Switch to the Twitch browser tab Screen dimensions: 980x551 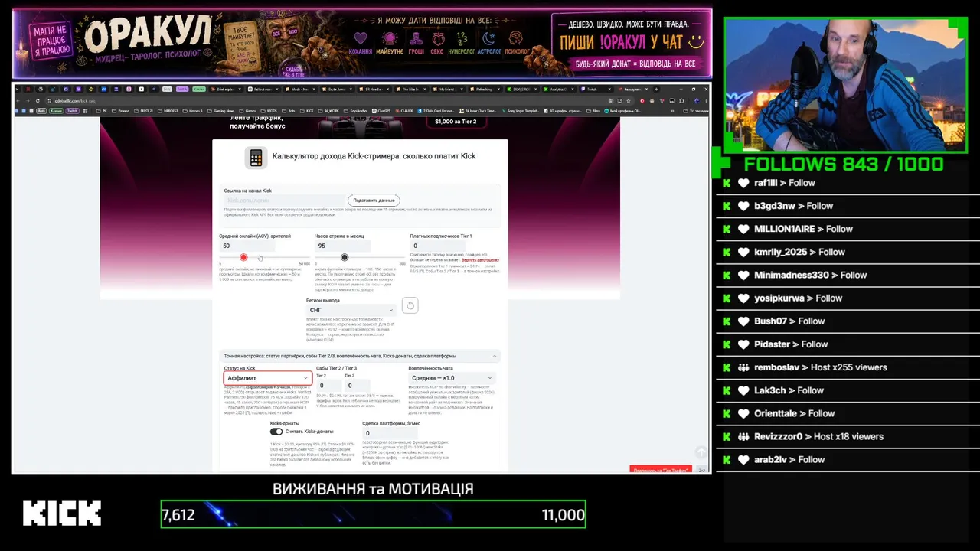point(595,89)
